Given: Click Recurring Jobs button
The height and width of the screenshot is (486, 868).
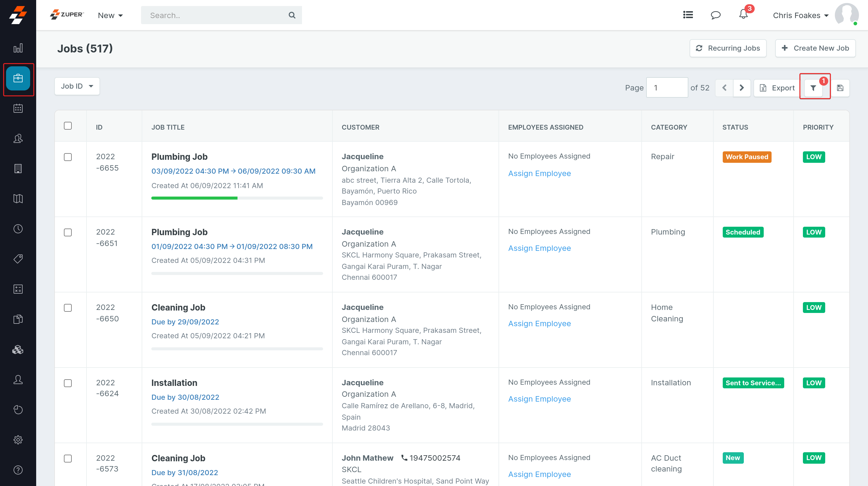Looking at the screenshot, I should point(728,48).
